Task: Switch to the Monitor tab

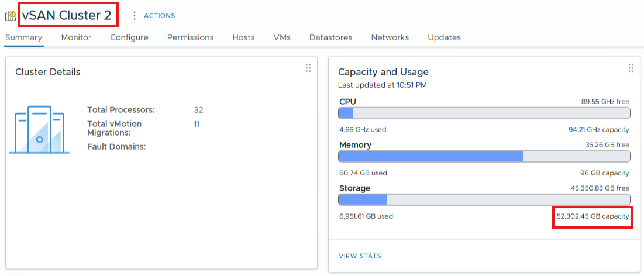Action: click(76, 37)
